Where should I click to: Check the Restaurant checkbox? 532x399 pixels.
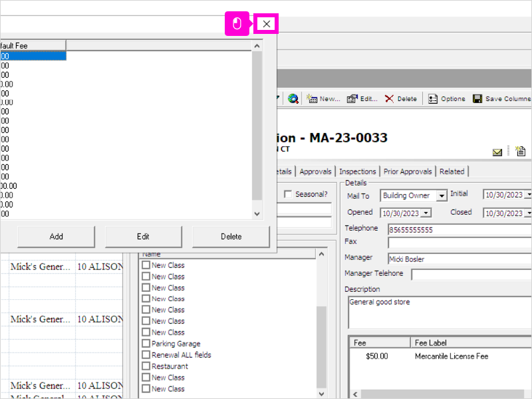click(x=146, y=366)
